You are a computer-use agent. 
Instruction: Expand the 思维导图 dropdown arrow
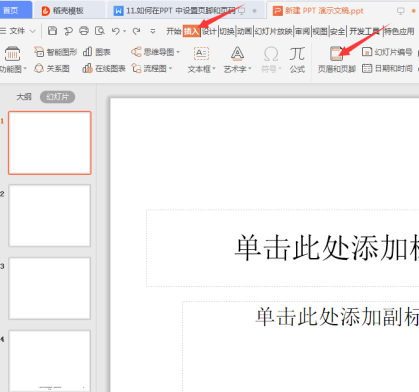pyautogui.click(x=178, y=52)
